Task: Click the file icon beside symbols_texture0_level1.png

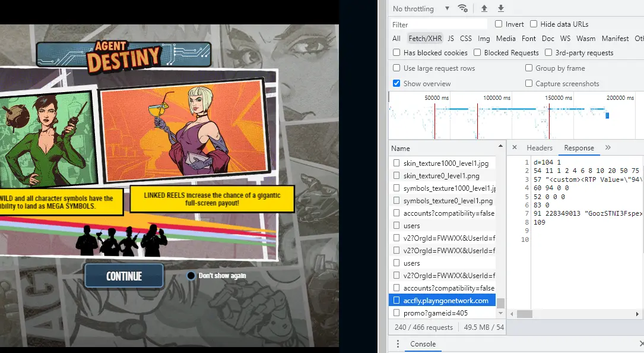Action: click(x=396, y=200)
